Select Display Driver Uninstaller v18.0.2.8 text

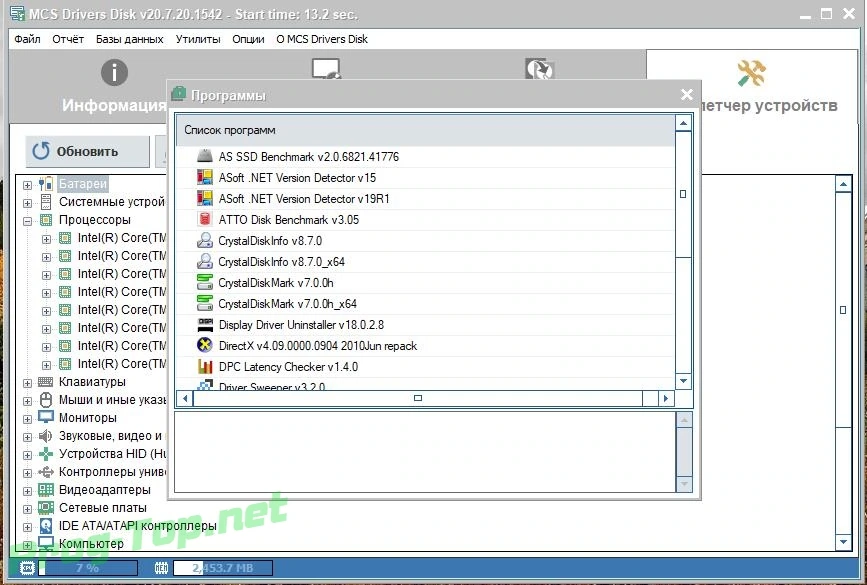[x=301, y=325]
